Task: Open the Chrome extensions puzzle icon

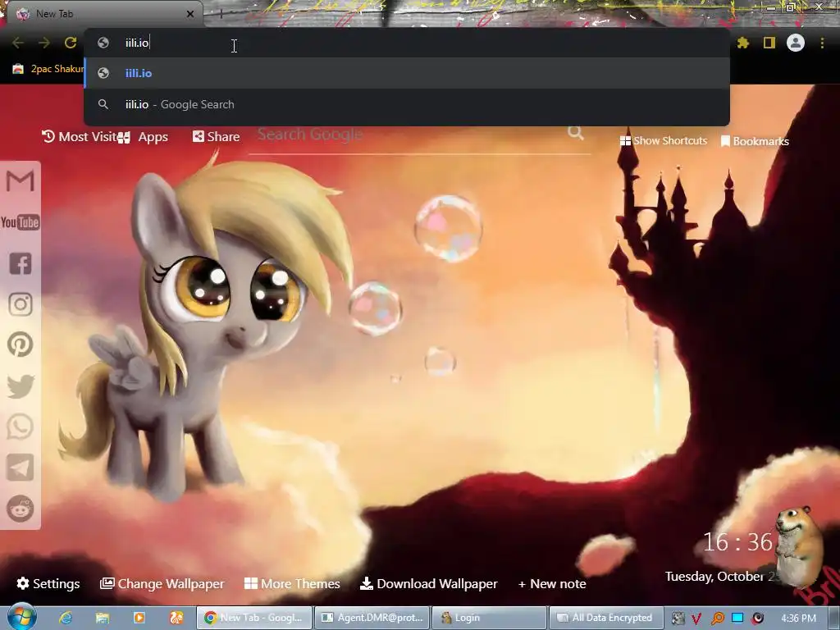Action: (743, 43)
